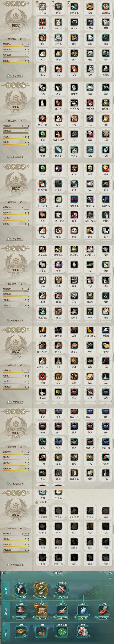Choose the 九尾蝠 pet portrait
The height and width of the screenshot is (644, 114).
90,22
